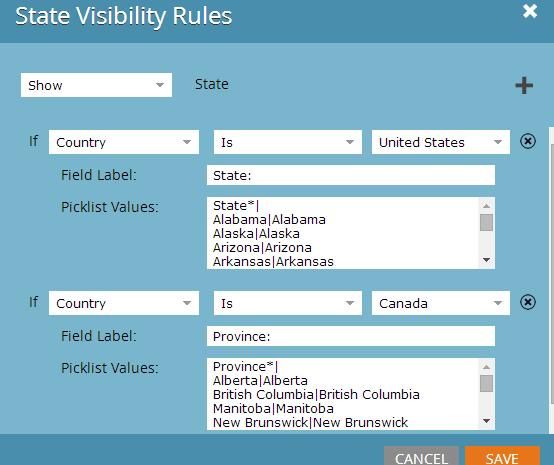554x465 pixels.
Task: Close the State Visibility Rules dialog
Action: point(530,11)
